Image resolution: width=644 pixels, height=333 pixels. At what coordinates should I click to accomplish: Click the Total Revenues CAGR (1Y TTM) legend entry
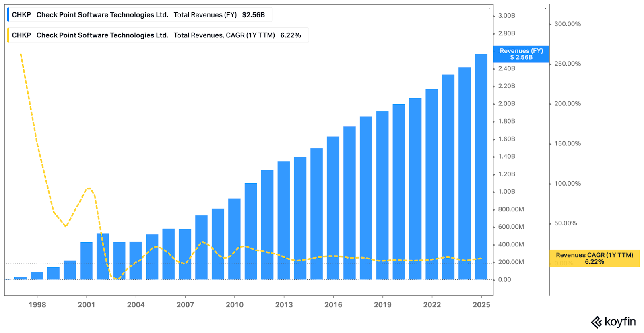coord(157,35)
